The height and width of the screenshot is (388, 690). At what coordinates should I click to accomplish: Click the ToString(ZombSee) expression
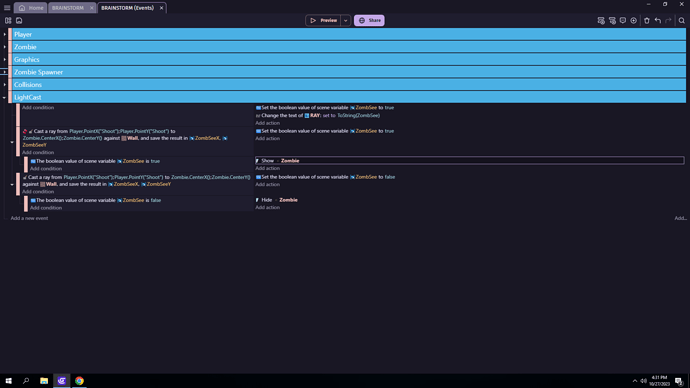click(358, 116)
